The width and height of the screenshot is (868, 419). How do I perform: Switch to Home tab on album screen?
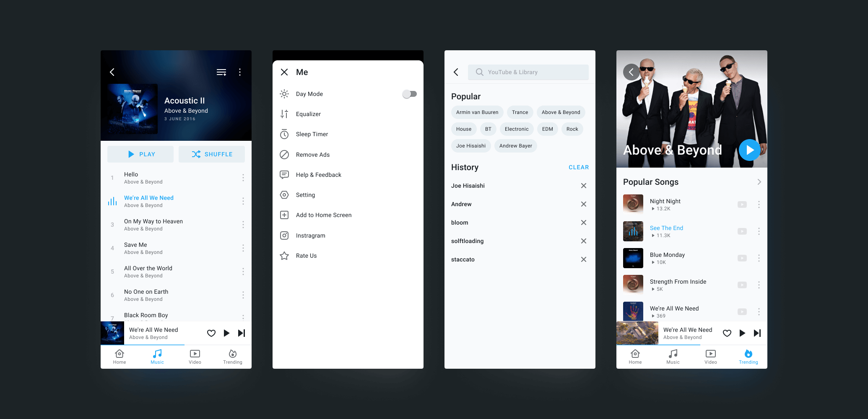pos(120,357)
